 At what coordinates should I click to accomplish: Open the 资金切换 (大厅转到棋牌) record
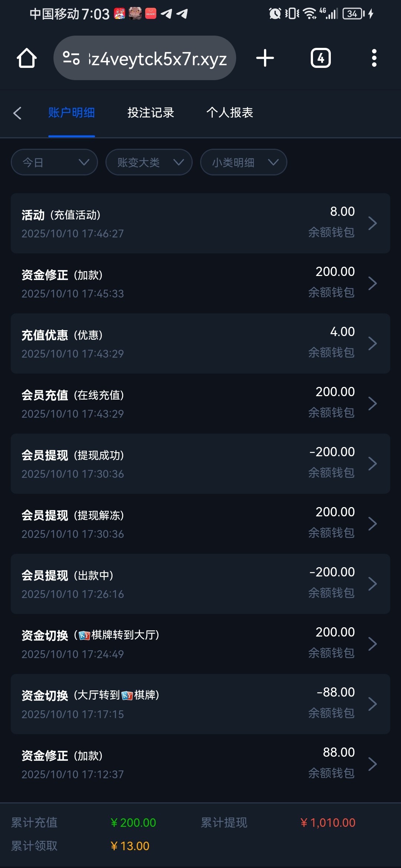tap(200, 704)
